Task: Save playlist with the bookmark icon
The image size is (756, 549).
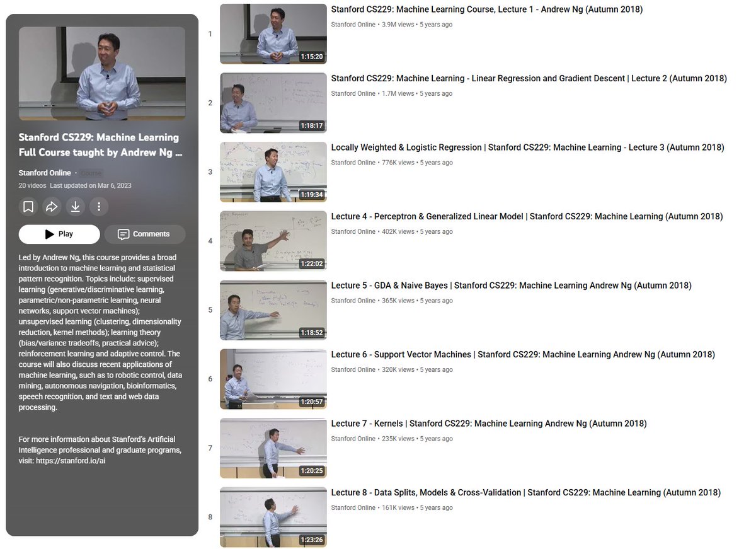Action: click(28, 206)
